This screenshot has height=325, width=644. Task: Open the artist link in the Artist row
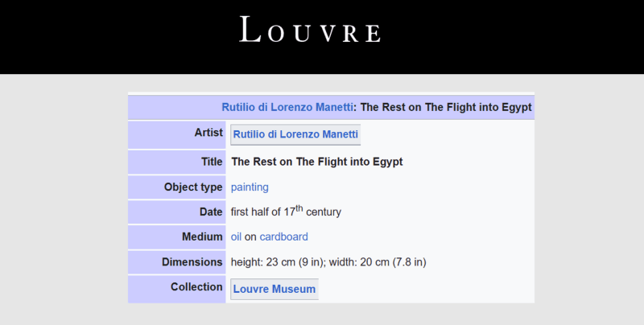(x=295, y=134)
